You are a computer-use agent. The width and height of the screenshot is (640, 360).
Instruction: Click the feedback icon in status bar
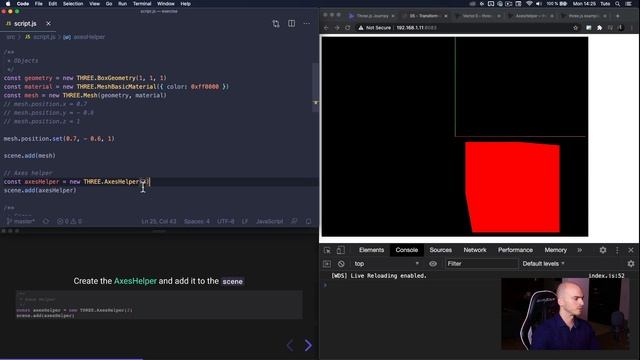(x=294, y=221)
